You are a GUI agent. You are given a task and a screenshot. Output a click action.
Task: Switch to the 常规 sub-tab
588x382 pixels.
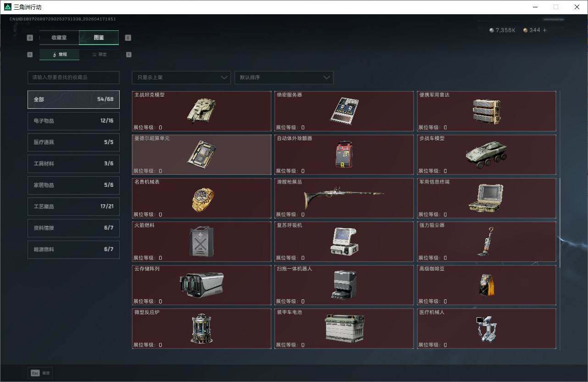tap(60, 55)
